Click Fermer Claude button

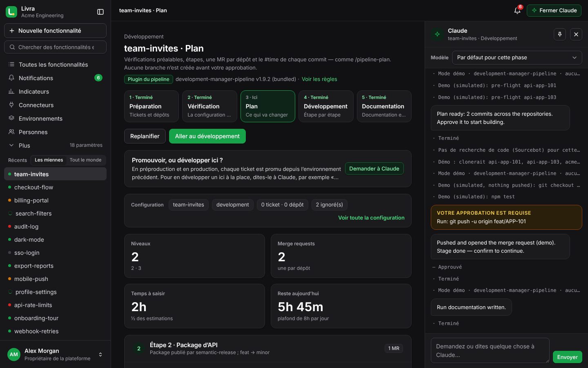[554, 11]
